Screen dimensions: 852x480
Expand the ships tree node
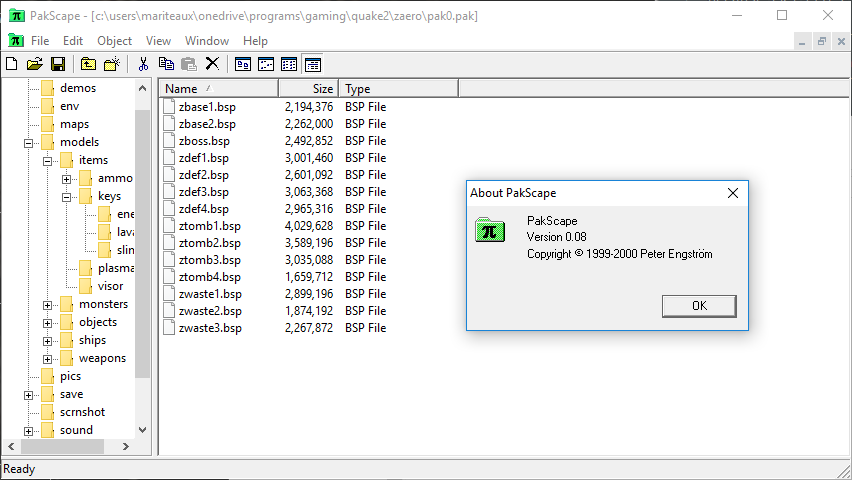coord(47,341)
